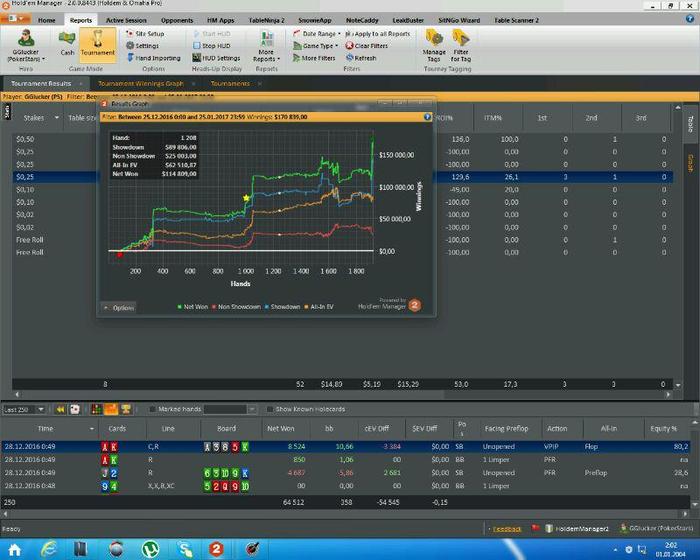This screenshot has width=700, height=560.
Task: Toggle All-In EV legend series
Action: [319, 307]
